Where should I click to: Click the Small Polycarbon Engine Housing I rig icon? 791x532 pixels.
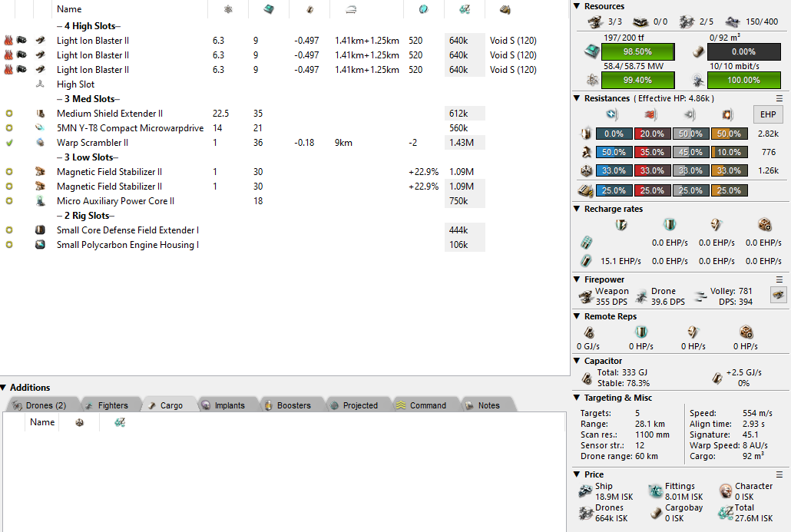tap(41, 245)
